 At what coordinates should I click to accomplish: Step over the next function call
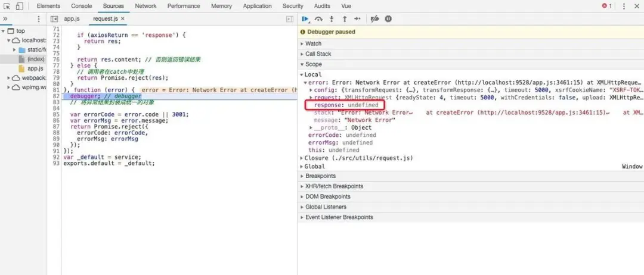tap(319, 19)
